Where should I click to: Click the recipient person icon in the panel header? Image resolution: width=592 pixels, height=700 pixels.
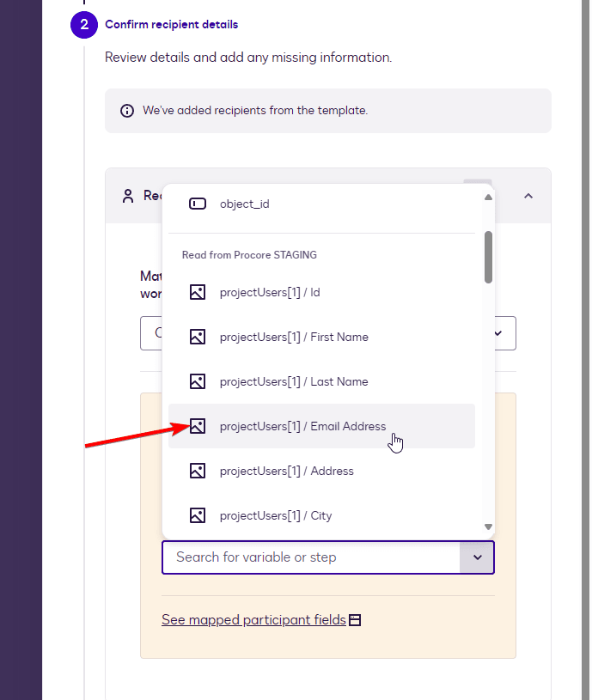tap(128, 196)
